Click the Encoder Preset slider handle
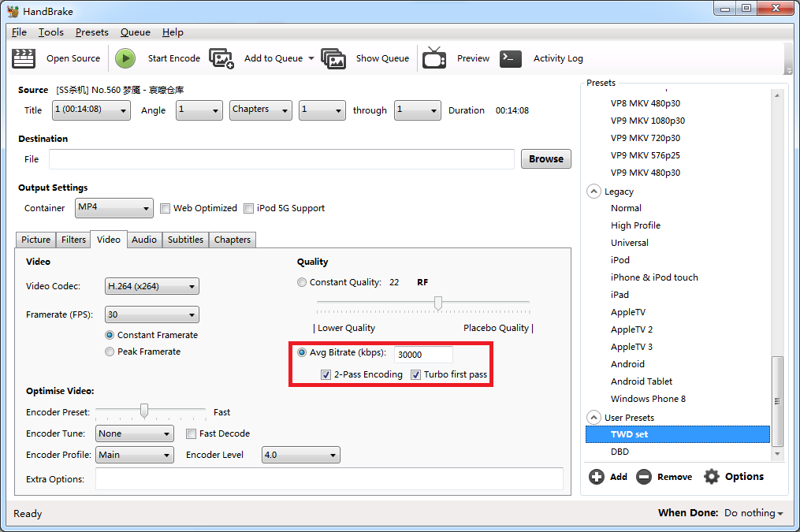This screenshot has width=800, height=532. (144, 411)
